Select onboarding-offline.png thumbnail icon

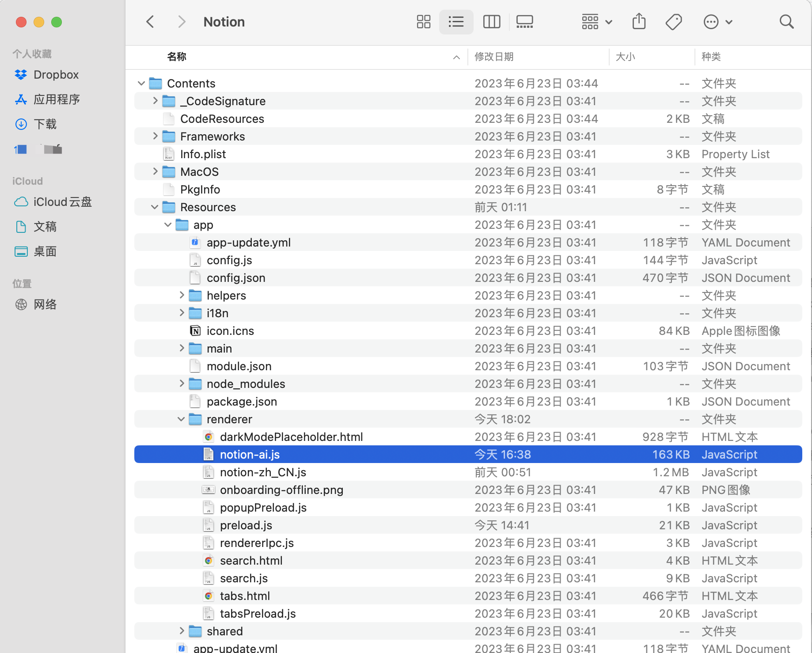pyautogui.click(x=208, y=490)
